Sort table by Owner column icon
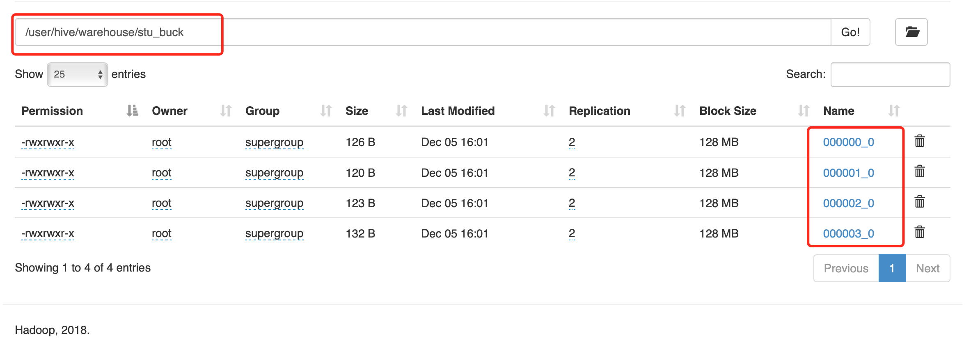 tap(226, 111)
